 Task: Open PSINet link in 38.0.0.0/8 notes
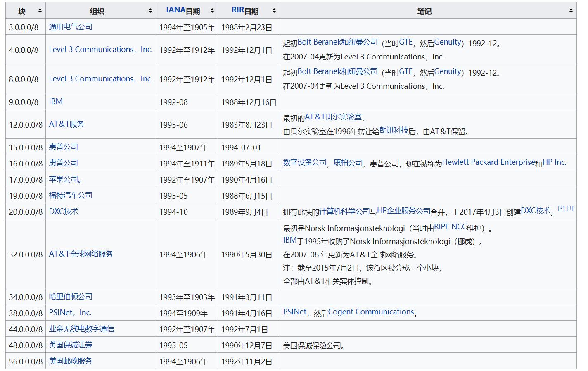(x=295, y=312)
